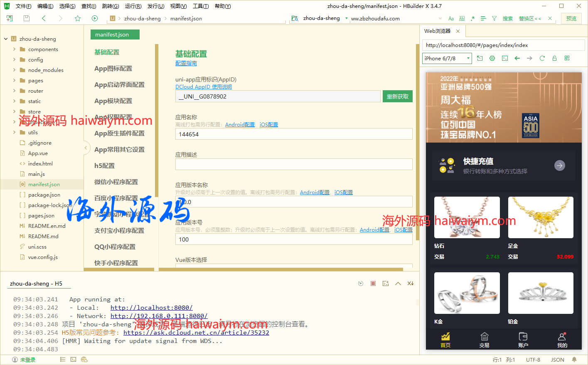
Task: Open the 运行(R) menu
Action: click(133, 6)
